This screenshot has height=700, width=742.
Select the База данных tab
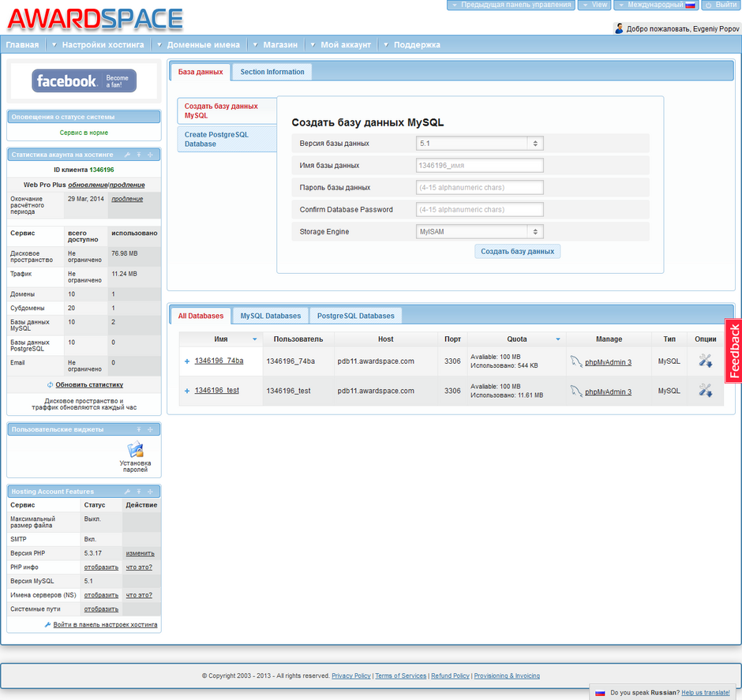200,72
